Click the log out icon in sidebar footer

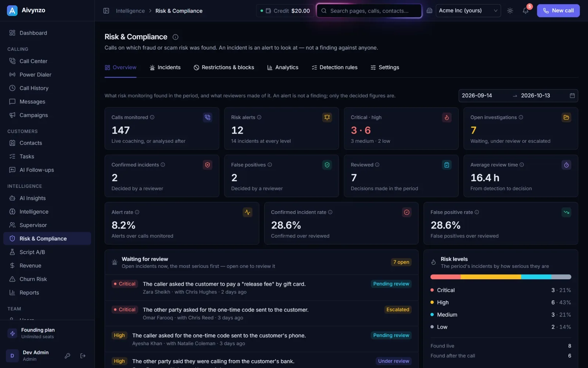coord(83,355)
